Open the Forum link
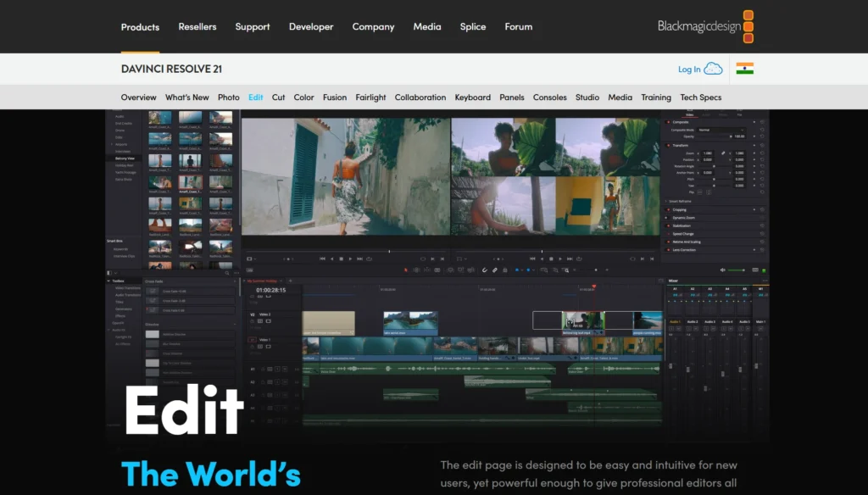 click(x=518, y=26)
